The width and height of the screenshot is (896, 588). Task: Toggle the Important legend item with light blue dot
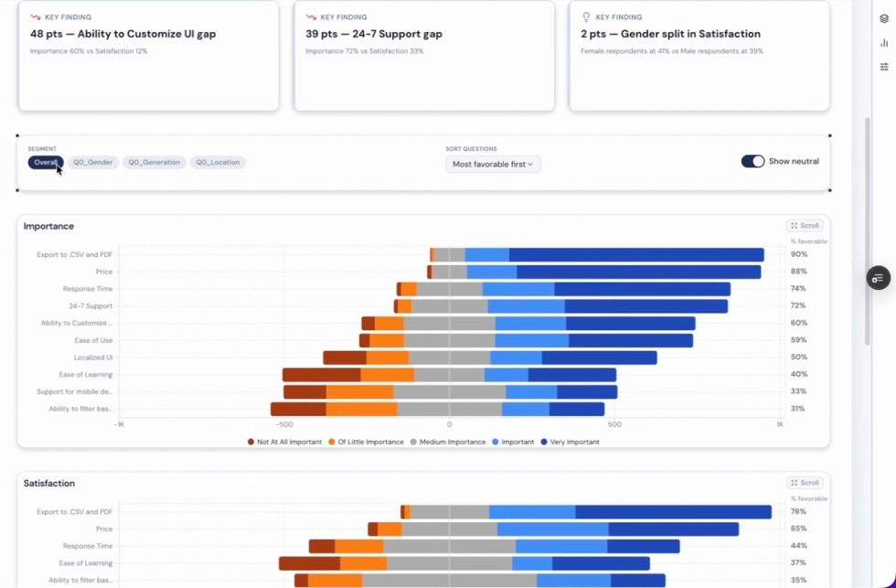[513, 442]
